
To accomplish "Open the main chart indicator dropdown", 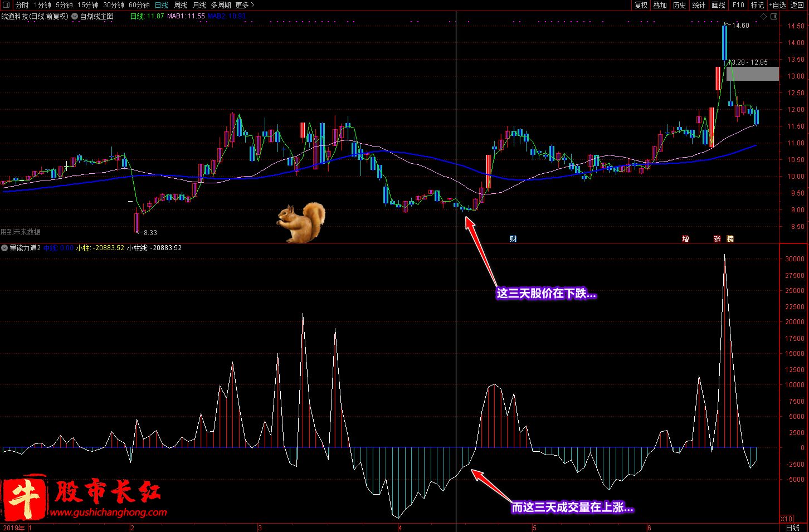I will pos(75,17).
